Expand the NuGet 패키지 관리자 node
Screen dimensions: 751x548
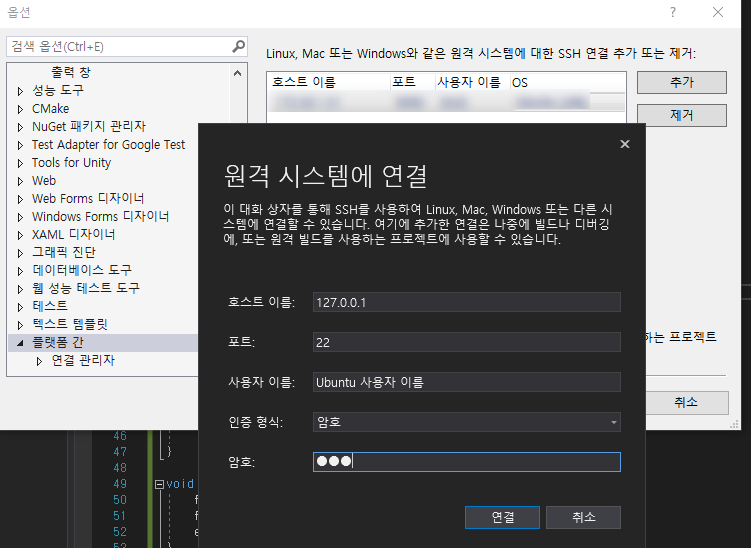(x=20, y=127)
